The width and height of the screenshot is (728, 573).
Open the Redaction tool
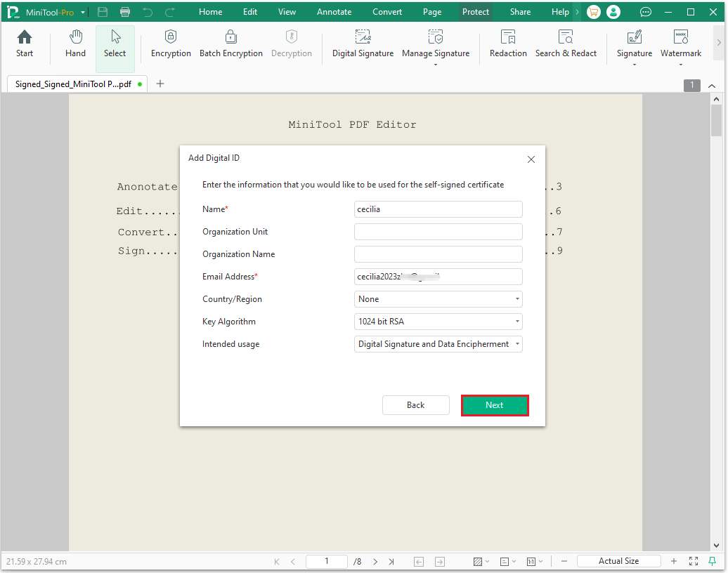[x=508, y=45]
